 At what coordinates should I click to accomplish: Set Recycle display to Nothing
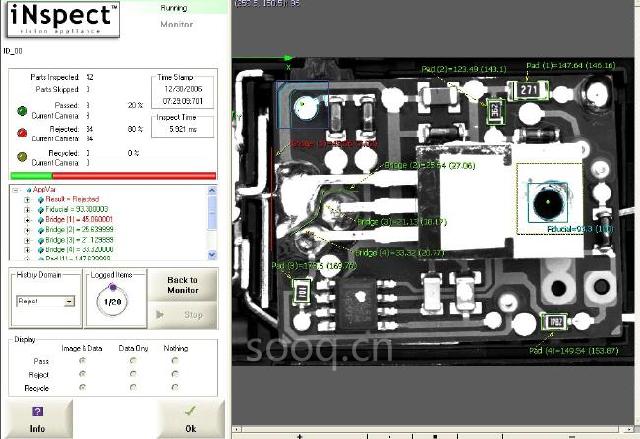point(175,387)
